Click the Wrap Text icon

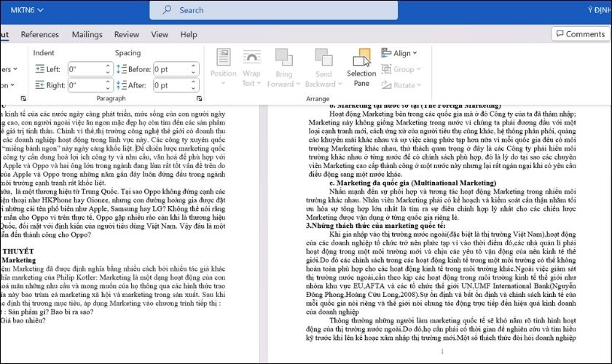(x=251, y=57)
